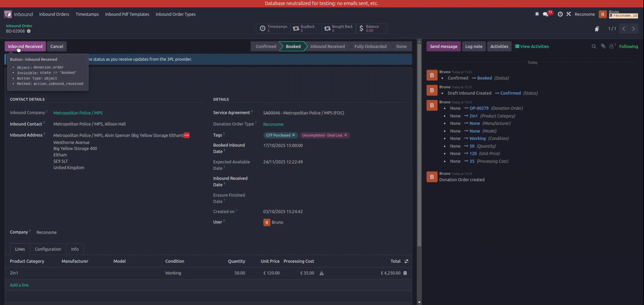644x305 pixels.
Task: Click the warning icon on the 2in1 line
Action: coord(322,273)
